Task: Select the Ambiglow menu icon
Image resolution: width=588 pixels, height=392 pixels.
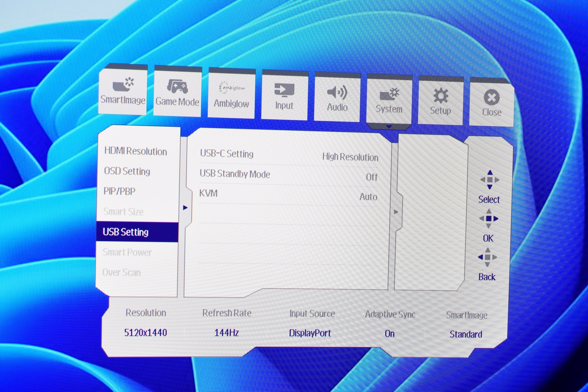Action: pyautogui.click(x=231, y=88)
